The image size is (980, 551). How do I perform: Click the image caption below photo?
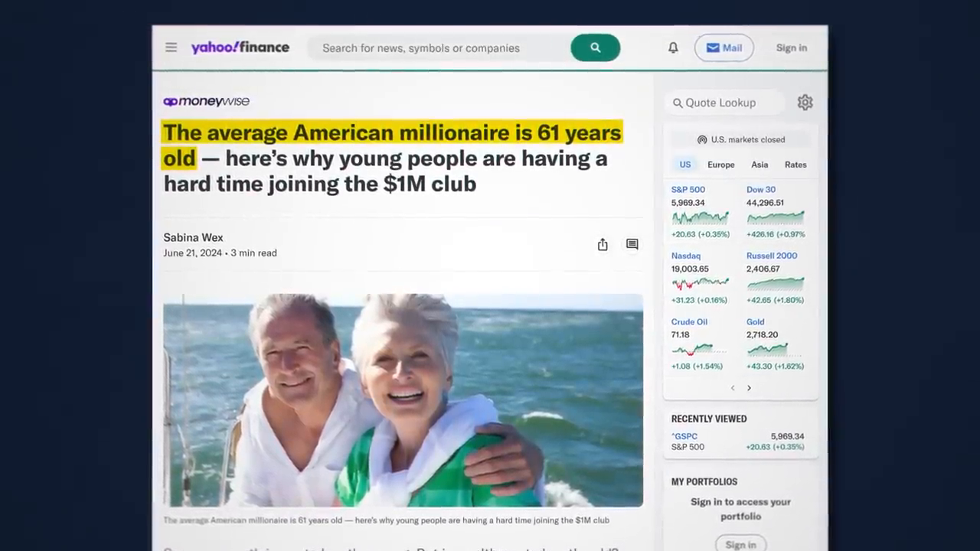click(386, 520)
